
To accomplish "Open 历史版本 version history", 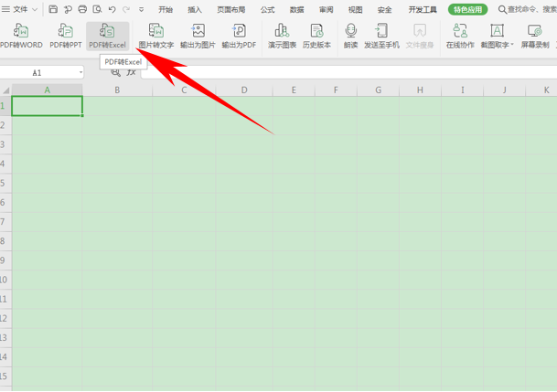I will (316, 37).
